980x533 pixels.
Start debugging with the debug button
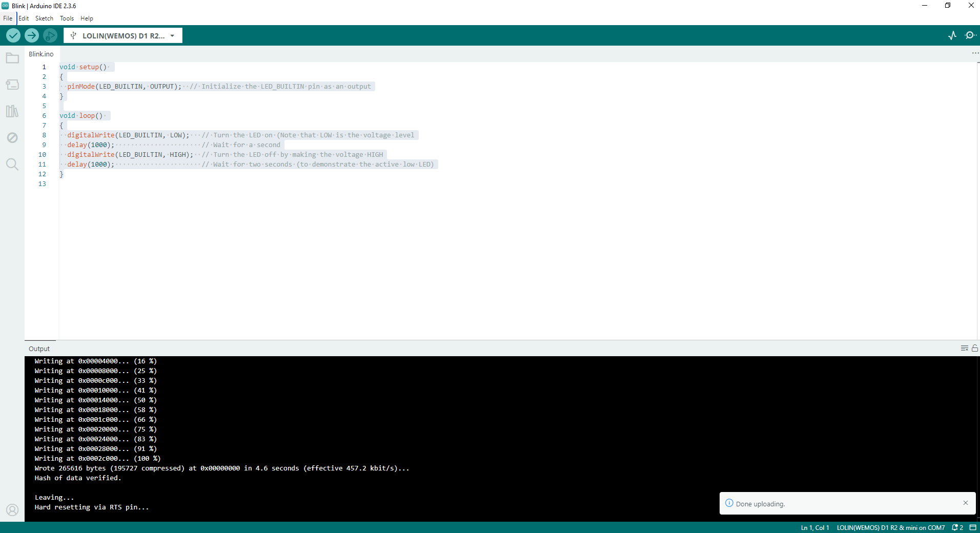50,35
